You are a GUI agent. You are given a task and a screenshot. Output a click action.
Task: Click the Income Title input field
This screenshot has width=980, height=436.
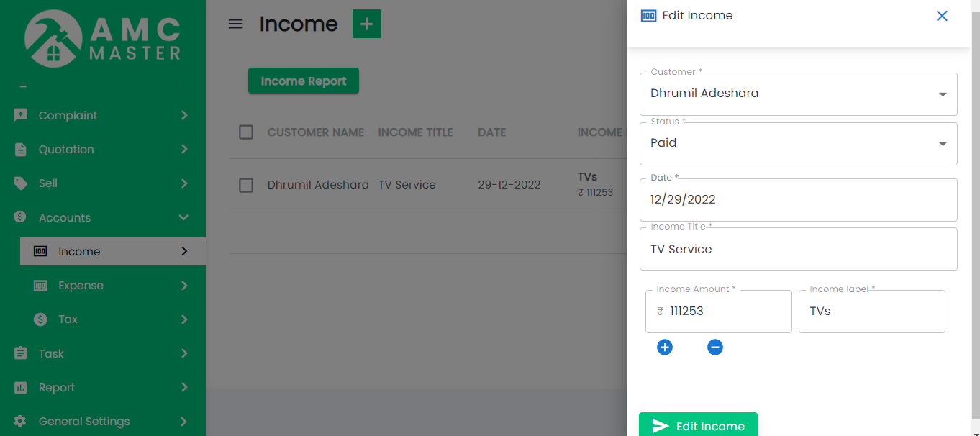point(798,250)
